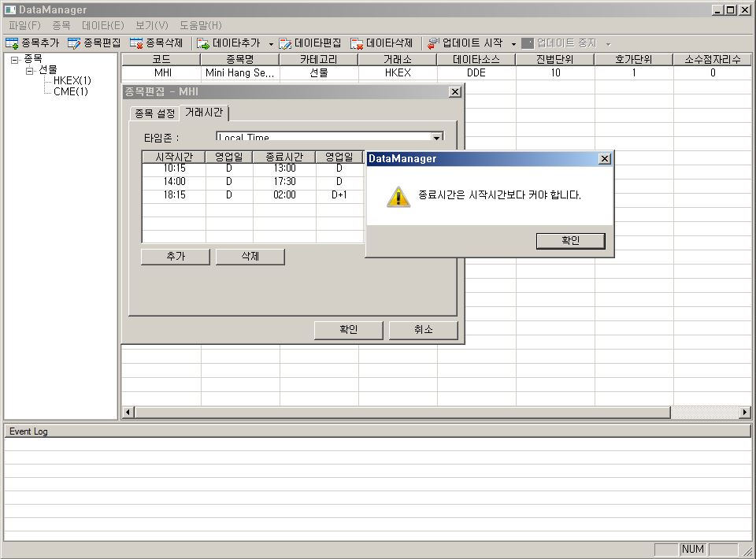Open the 타임존 Local Time combo box
756x559 pixels.
click(436, 138)
